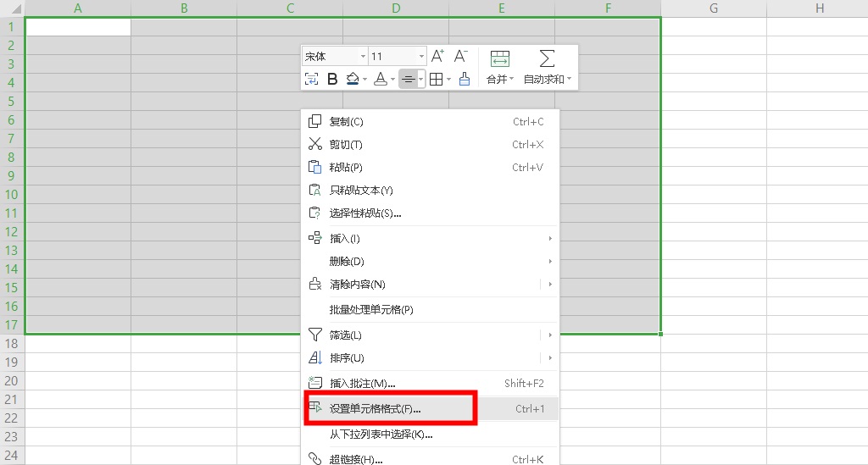Select 批量处理单元格(P) menu entry
The image size is (868, 465).
click(430, 310)
